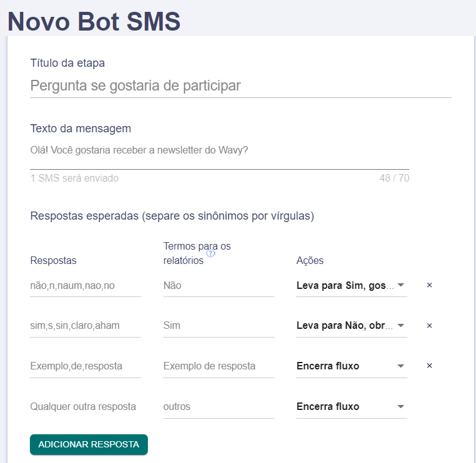Edit the 'não,n,naum,nao,no' responses field
The height and width of the screenshot is (463, 476).
click(85, 286)
